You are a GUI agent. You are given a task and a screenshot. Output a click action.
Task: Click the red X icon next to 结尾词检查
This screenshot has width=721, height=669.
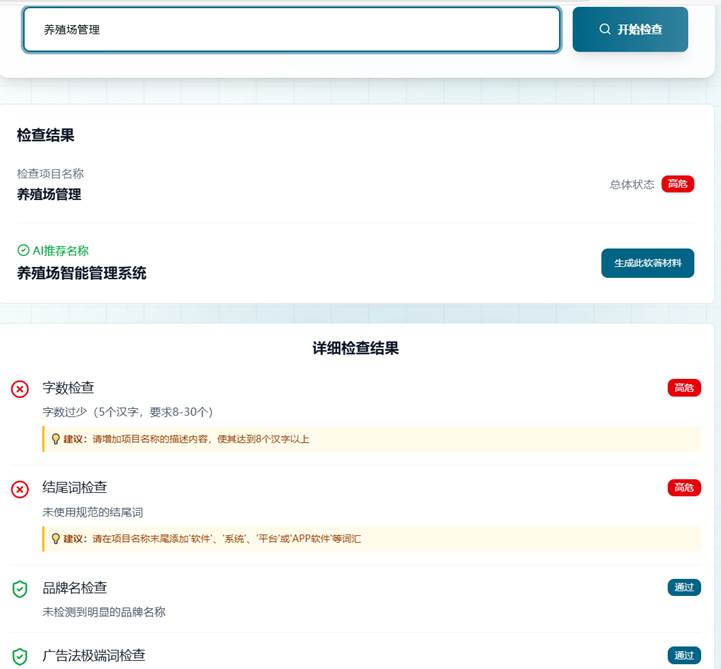pos(20,489)
